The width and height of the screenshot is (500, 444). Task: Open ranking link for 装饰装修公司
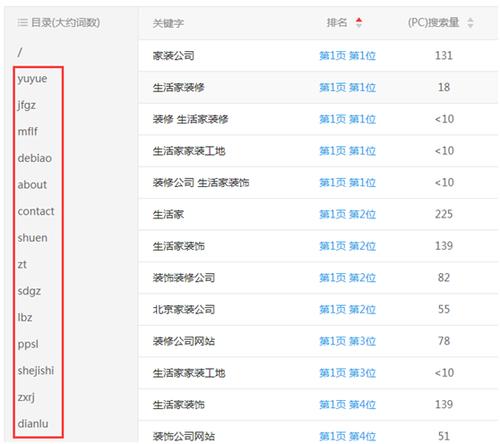[347, 277]
